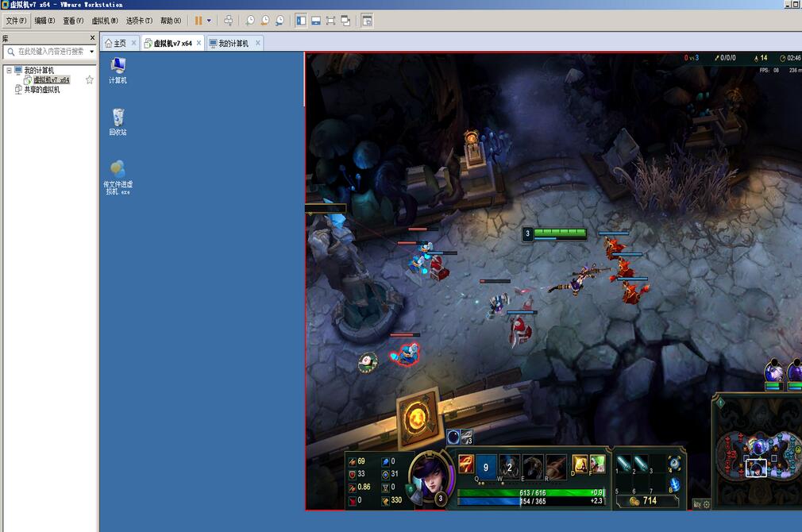Viewport: 802px width, 532px height.
Task: Open the shop via the 714 gold button
Action: (x=646, y=501)
